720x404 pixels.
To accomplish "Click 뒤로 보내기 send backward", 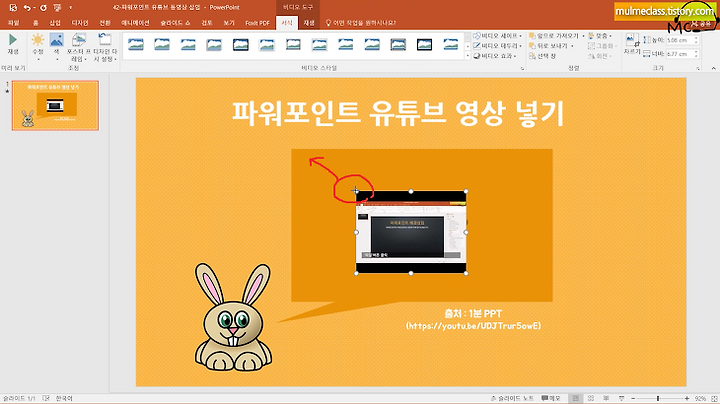I will tap(548, 46).
